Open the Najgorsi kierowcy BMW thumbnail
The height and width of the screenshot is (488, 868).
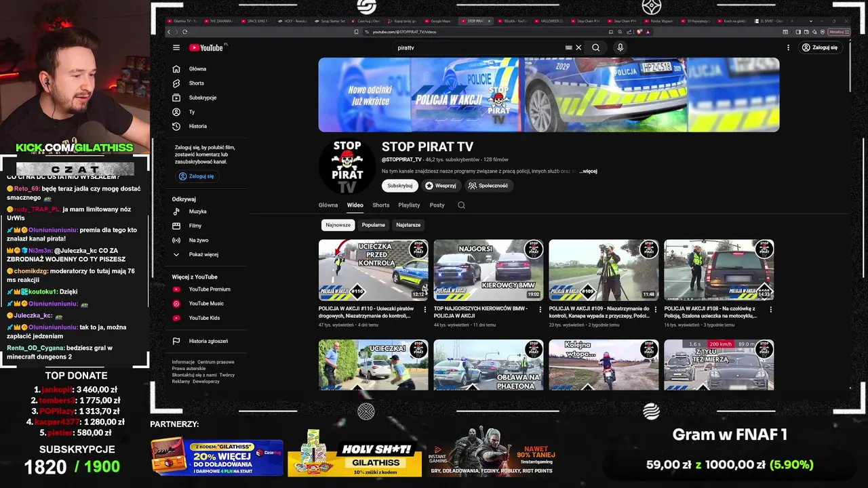(488, 270)
